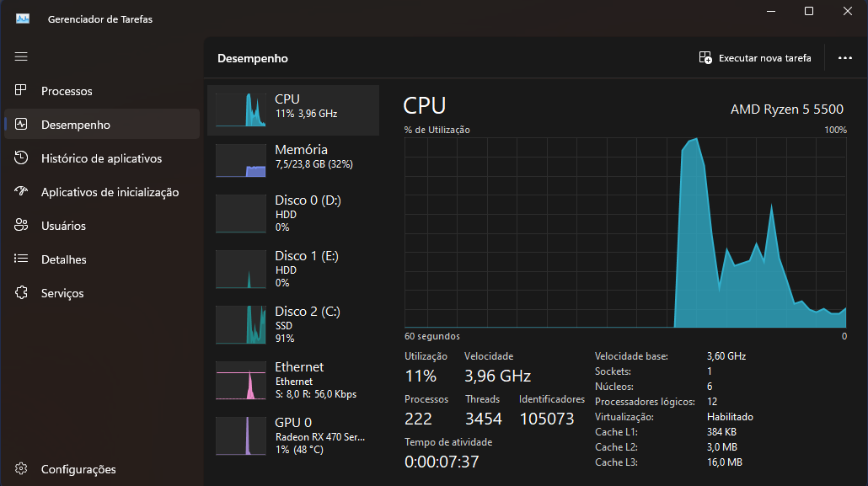The width and height of the screenshot is (868, 486).
Task: Select Disco 2 (C:) SSD item
Action: (x=293, y=324)
